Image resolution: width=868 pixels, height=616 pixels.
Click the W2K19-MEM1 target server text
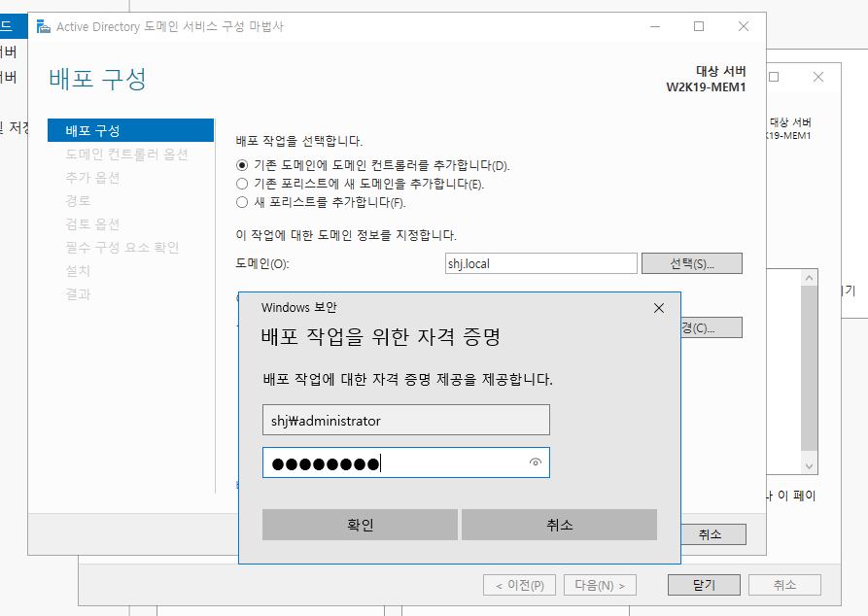coord(706,86)
